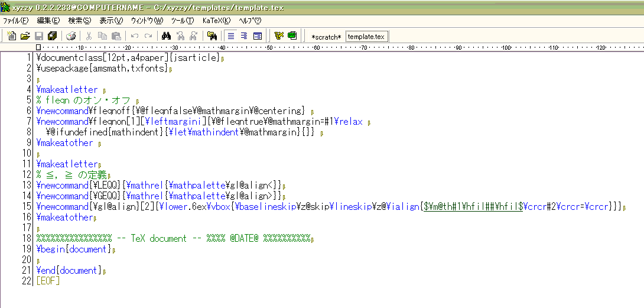Switch to the *scratch* buffer tab

pyautogui.click(x=326, y=37)
